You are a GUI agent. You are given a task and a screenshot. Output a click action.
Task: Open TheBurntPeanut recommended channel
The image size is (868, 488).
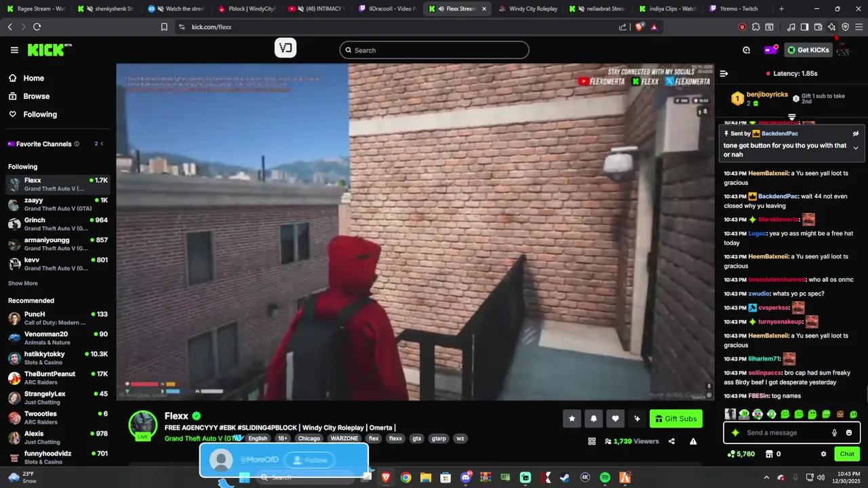[58, 378]
